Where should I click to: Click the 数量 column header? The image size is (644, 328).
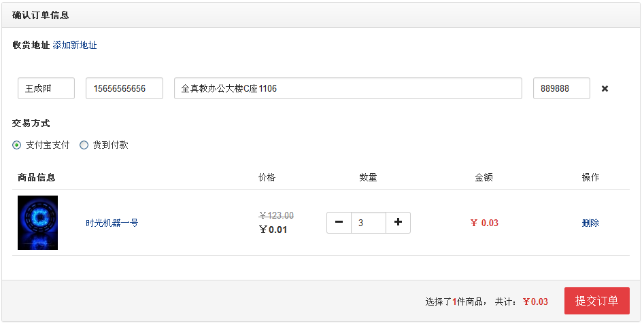(x=368, y=177)
